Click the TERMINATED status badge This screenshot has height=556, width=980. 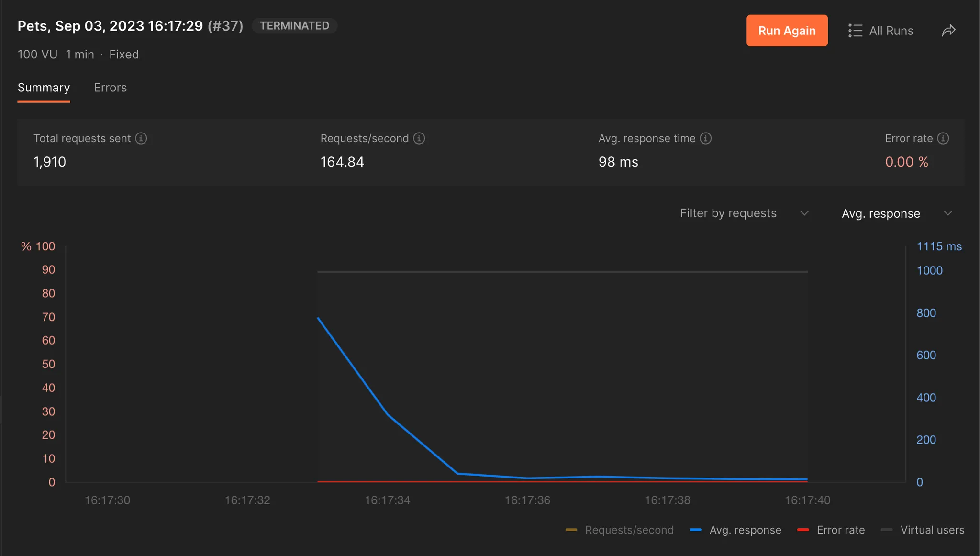coord(294,26)
